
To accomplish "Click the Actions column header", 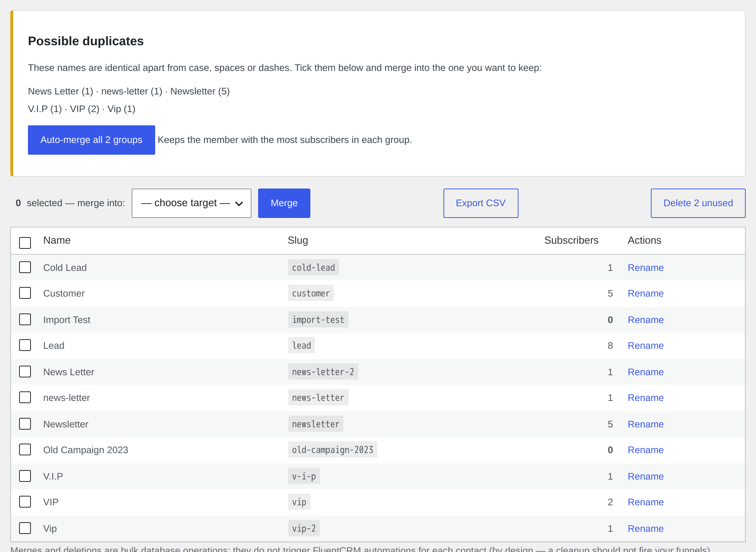I will point(644,240).
